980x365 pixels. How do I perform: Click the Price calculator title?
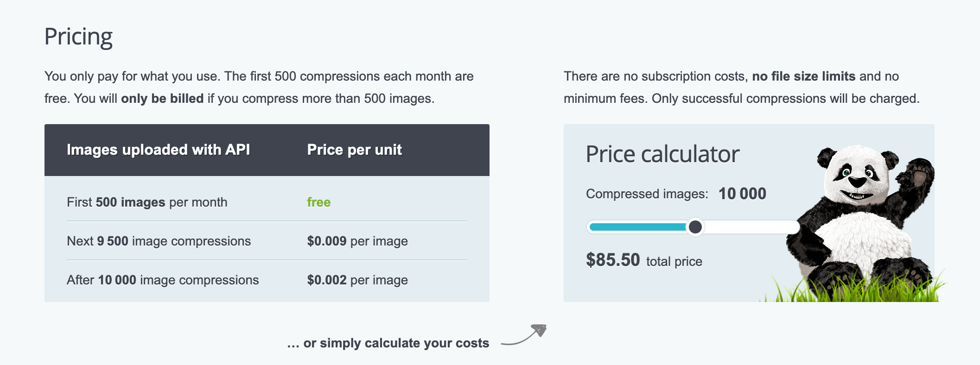662,154
